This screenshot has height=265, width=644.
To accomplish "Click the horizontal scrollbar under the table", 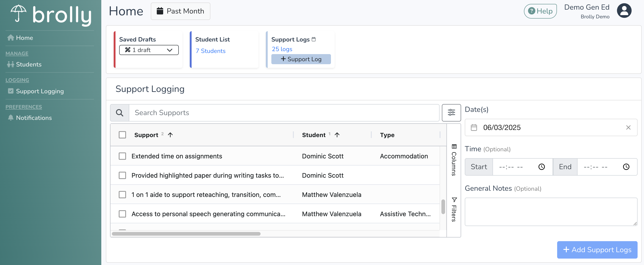I will (186, 234).
